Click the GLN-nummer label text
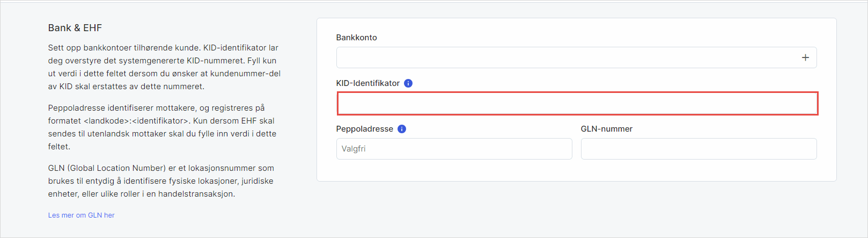Image resolution: width=868 pixels, height=238 pixels. [606, 129]
